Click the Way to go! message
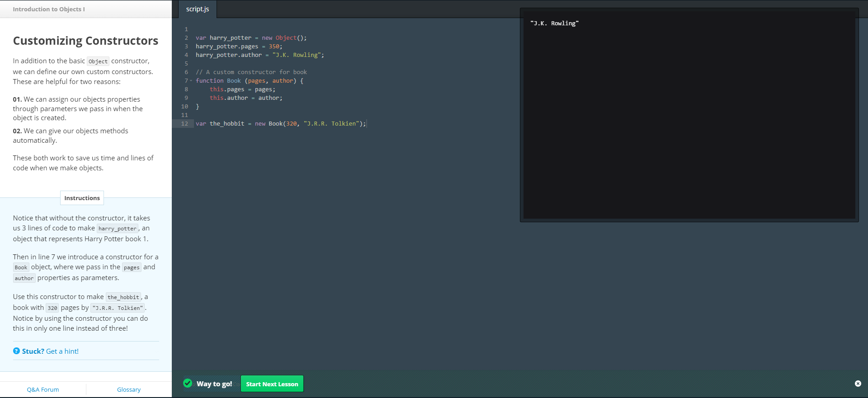The width and height of the screenshot is (868, 398). point(214,384)
